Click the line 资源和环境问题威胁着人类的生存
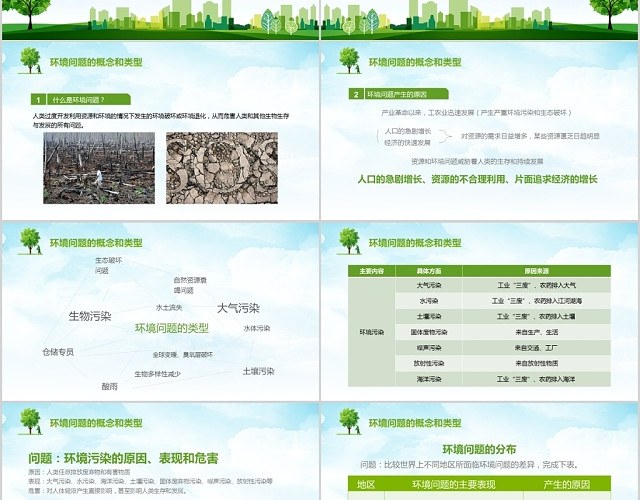The height and width of the screenshot is (500, 640). click(x=478, y=161)
